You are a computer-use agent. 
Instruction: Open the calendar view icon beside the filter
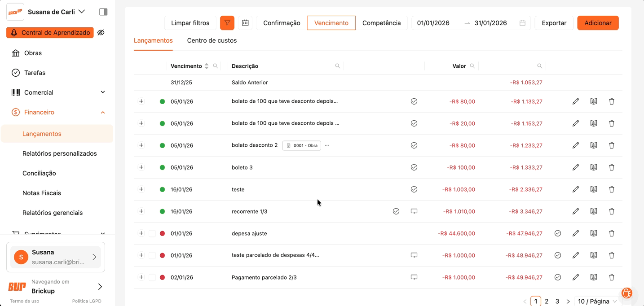(245, 23)
